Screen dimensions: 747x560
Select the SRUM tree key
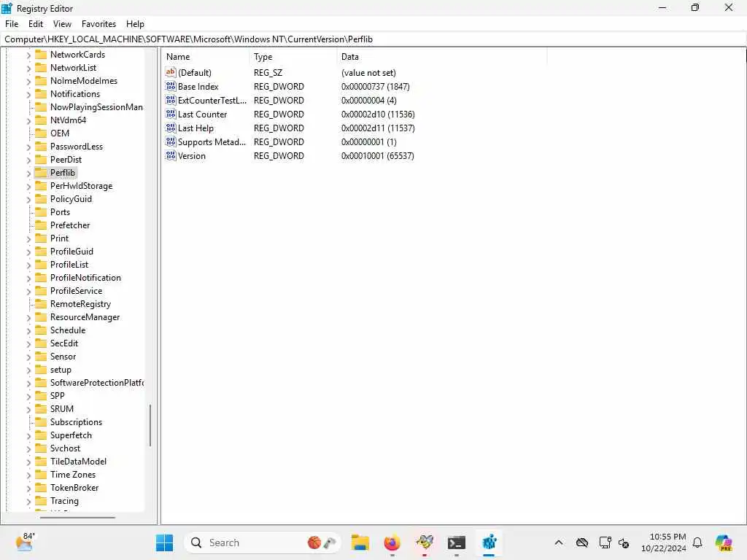[62, 409]
